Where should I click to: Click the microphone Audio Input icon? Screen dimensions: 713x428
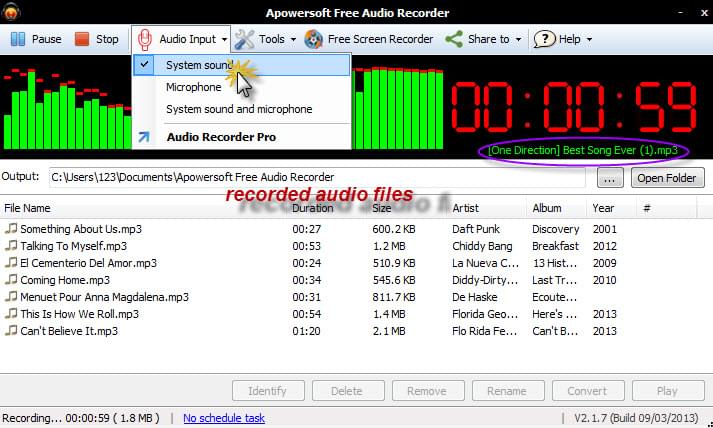(x=145, y=39)
